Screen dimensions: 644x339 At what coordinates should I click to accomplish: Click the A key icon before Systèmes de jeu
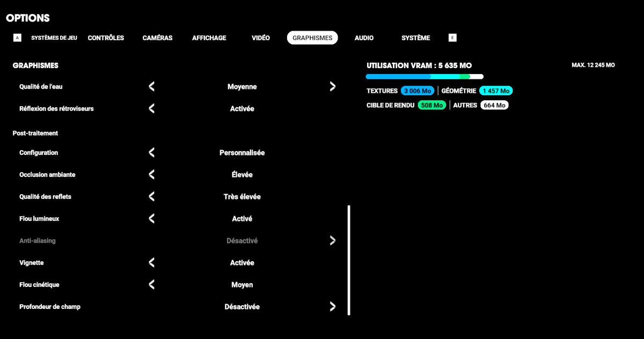tap(17, 38)
